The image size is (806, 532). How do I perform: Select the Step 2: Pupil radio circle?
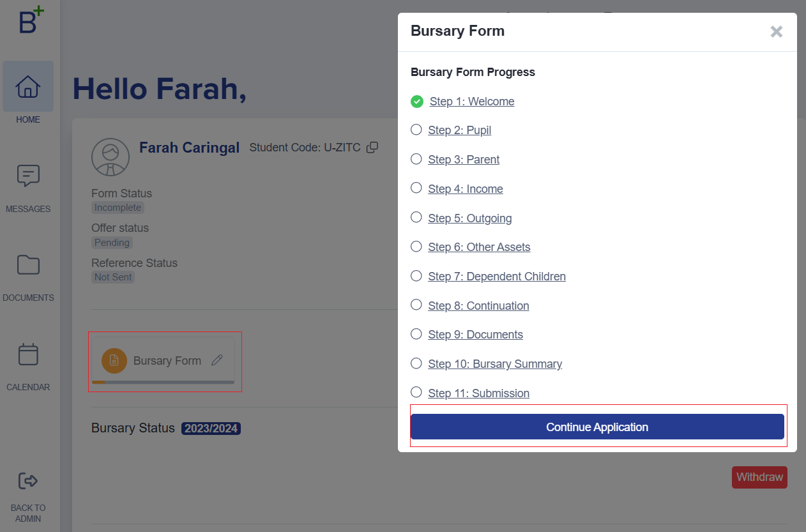point(416,130)
